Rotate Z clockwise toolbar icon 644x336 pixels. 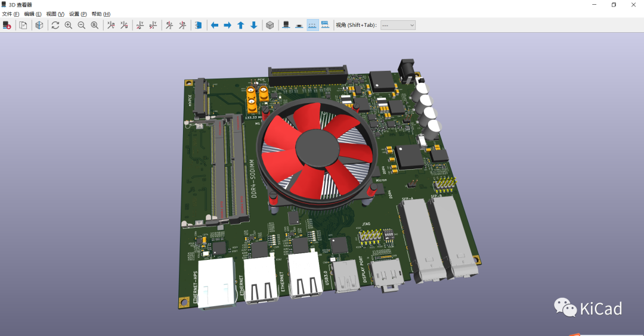[x=169, y=25]
